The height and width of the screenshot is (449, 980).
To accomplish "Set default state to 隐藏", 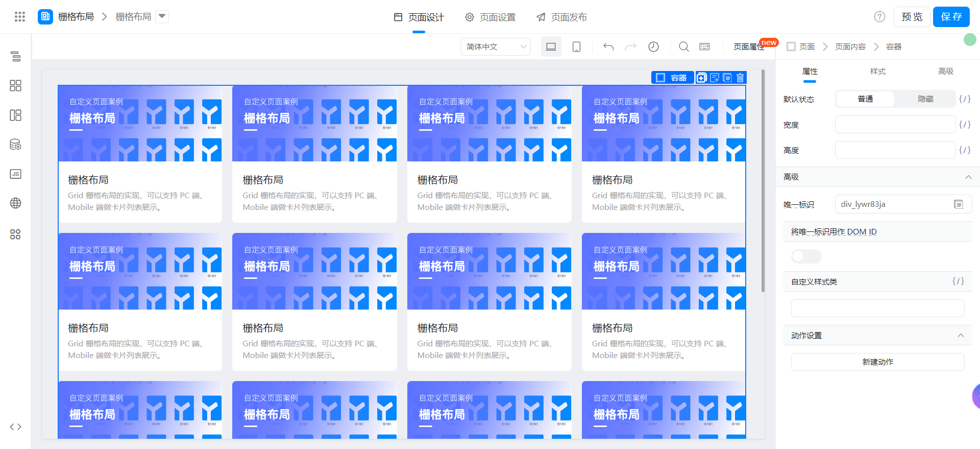I will pyautogui.click(x=925, y=99).
